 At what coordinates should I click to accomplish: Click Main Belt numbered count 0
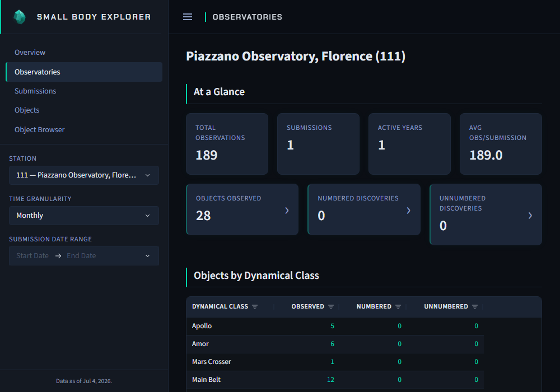(400, 380)
